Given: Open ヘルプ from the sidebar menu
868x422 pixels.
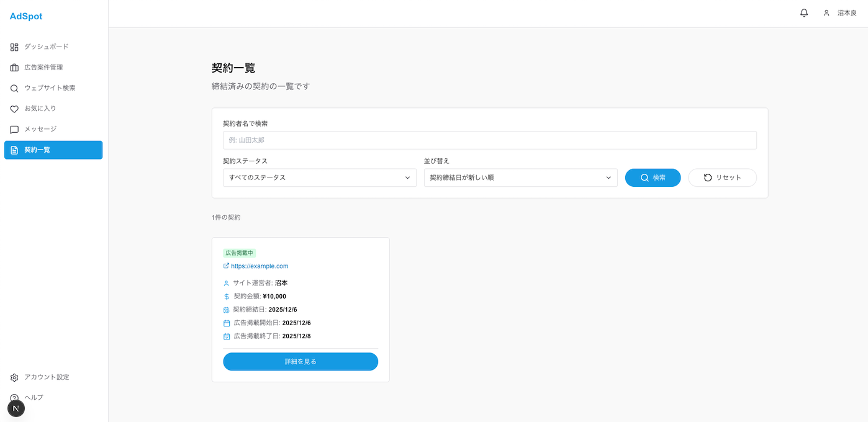Looking at the screenshot, I should [33, 397].
